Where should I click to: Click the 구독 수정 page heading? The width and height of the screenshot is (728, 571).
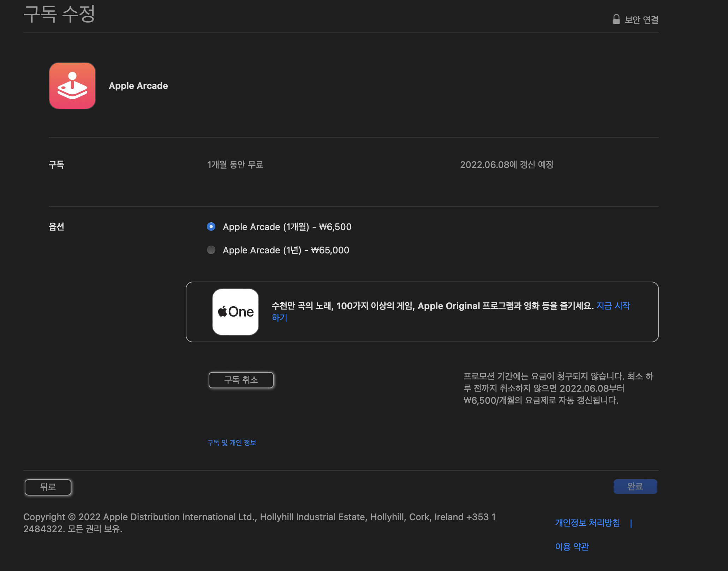59,14
